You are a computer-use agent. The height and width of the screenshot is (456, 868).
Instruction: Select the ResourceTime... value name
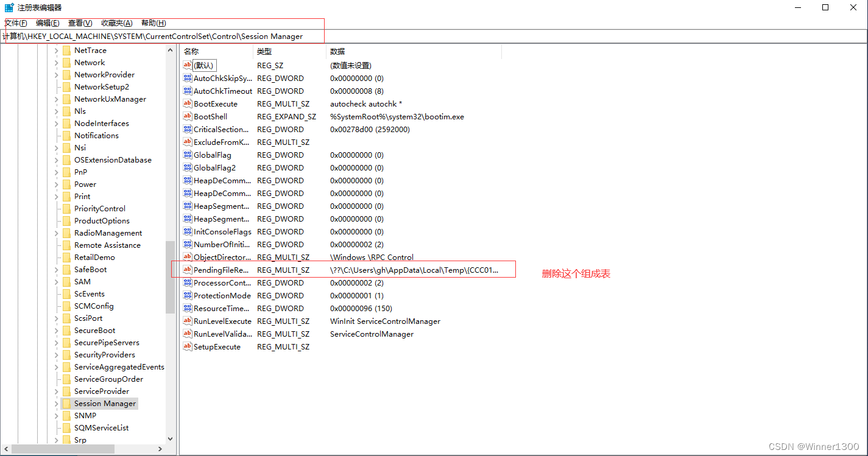pyautogui.click(x=222, y=308)
